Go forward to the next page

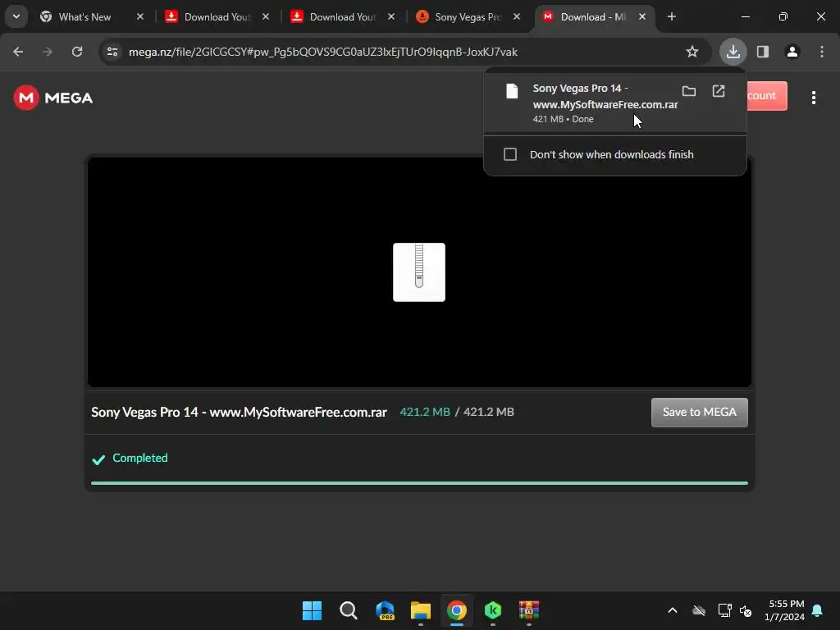coord(48,52)
